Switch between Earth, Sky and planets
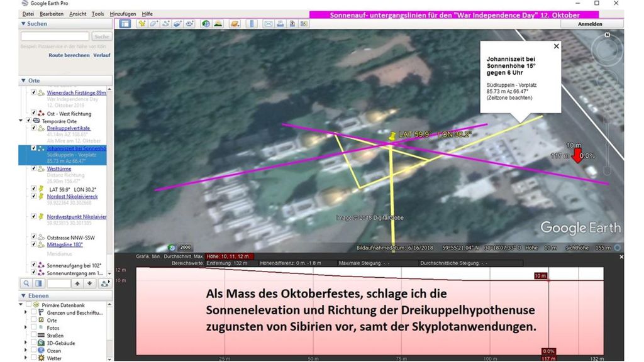 coord(235,24)
